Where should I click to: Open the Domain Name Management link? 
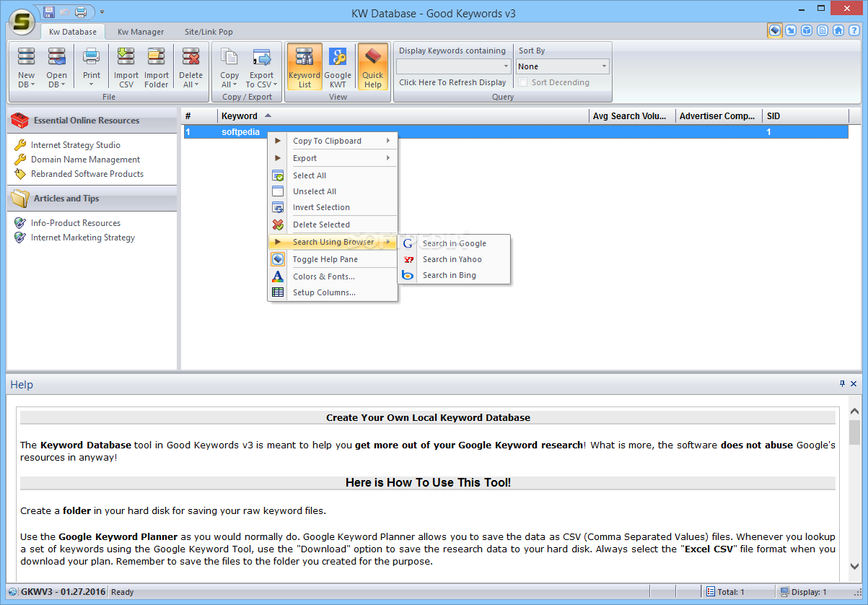click(x=85, y=160)
